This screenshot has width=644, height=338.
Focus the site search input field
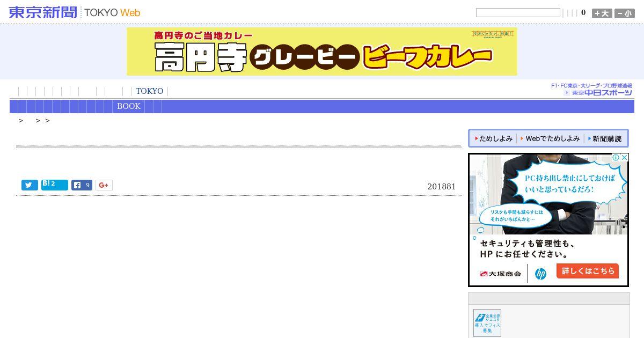pyautogui.click(x=518, y=13)
